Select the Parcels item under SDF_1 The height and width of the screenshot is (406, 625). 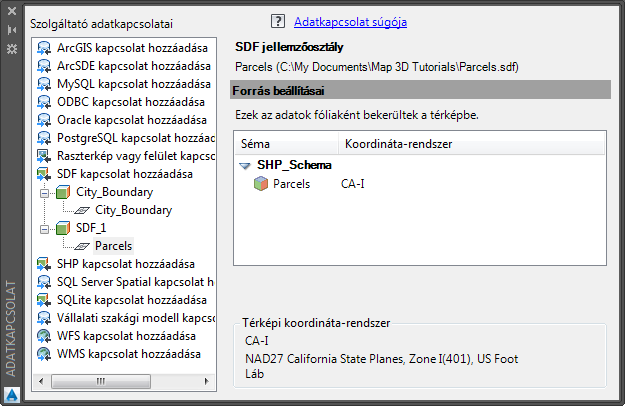(113, 246)
